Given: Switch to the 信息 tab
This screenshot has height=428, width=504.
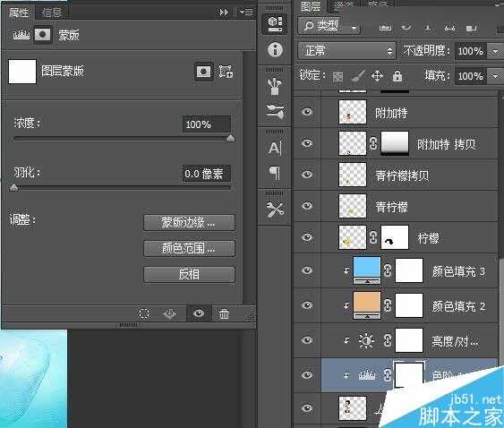Looking at the screenshot, I should point(51,13).
